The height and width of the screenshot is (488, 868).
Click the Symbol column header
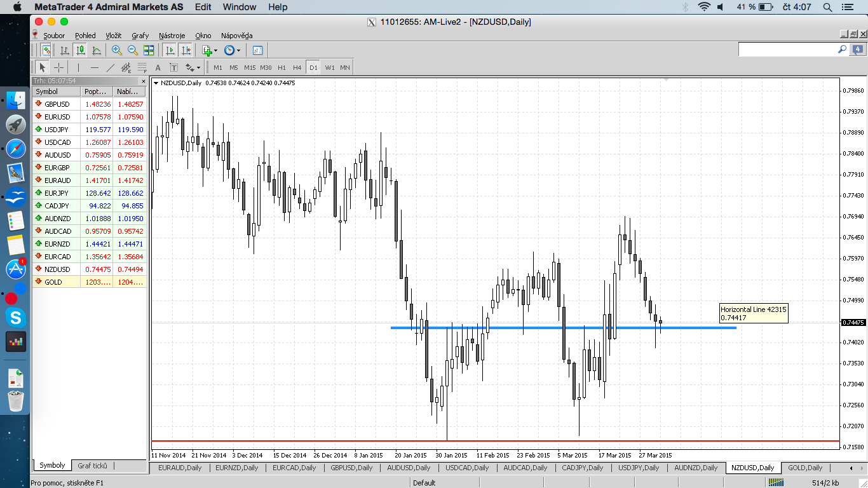coord(56,91)
